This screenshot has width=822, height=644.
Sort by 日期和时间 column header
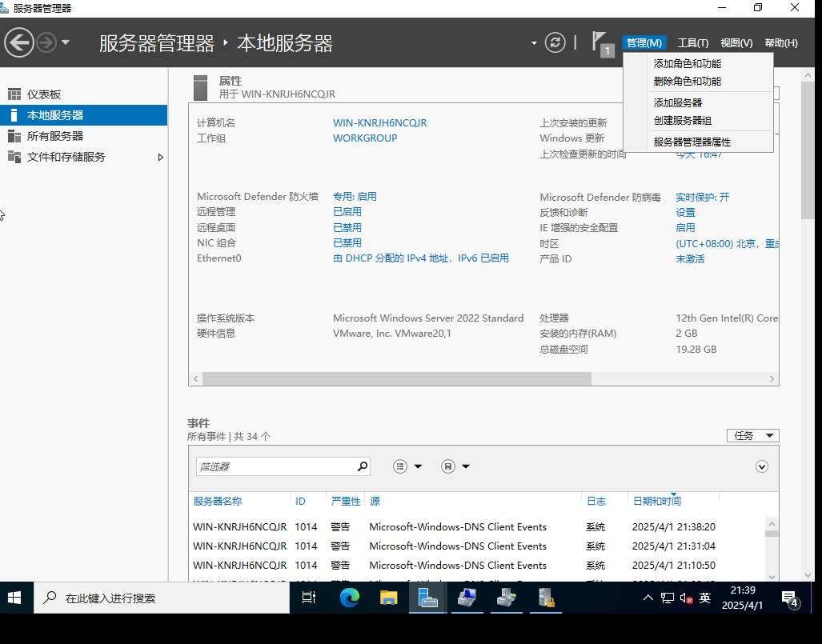[657, 501]
